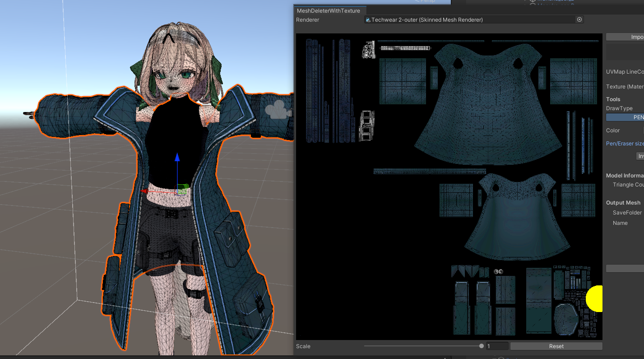Click the blue Y-axis gizmo arrow

pyautogui.click(x=177, y=158)
